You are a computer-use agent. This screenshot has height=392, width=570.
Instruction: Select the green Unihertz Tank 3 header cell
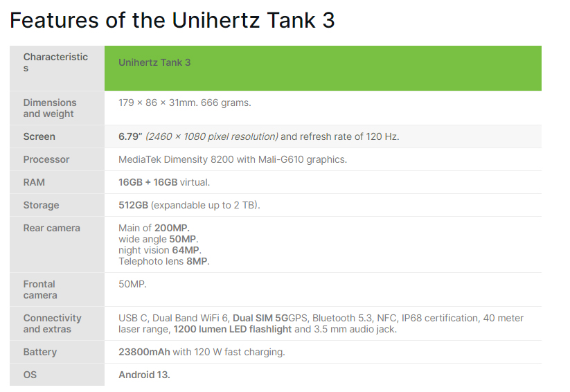[323, 69]
